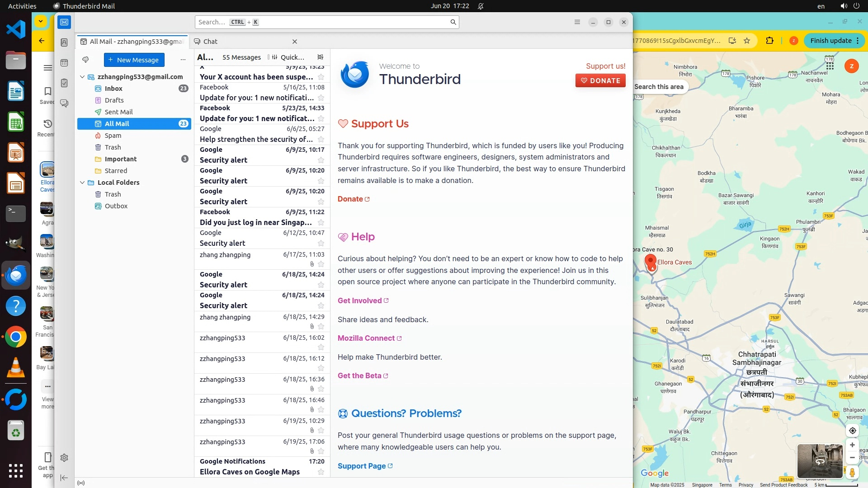Screen dimensions: 868x488
Task: Star the 'Your X account has been suspended' message
Action: tap(321, 77)
